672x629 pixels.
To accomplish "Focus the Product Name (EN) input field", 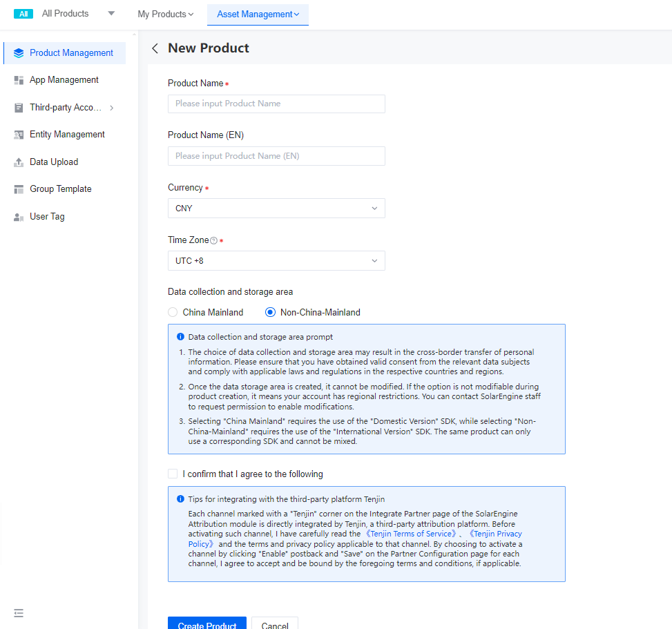I will [276, 156].
